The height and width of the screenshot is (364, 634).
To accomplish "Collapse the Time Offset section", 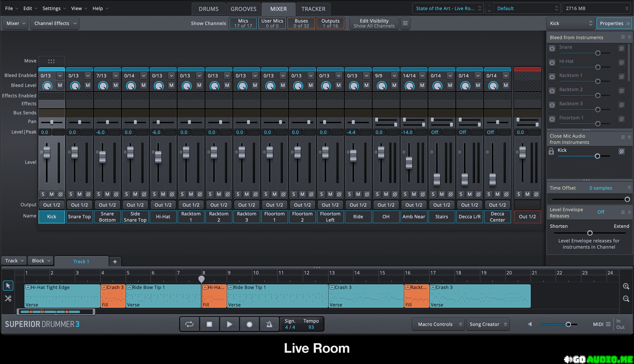I will click(x=629, y=188).
